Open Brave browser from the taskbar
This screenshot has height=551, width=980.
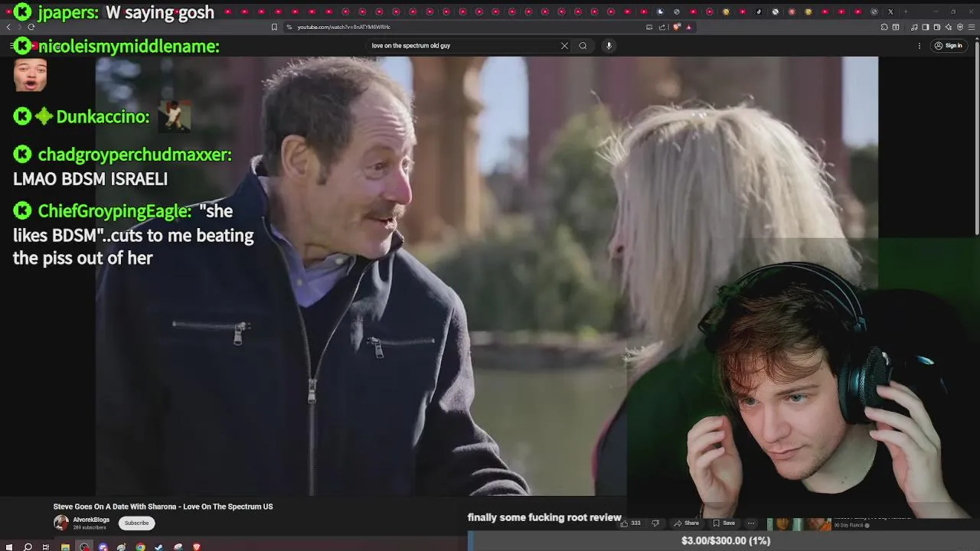point(197,546)
